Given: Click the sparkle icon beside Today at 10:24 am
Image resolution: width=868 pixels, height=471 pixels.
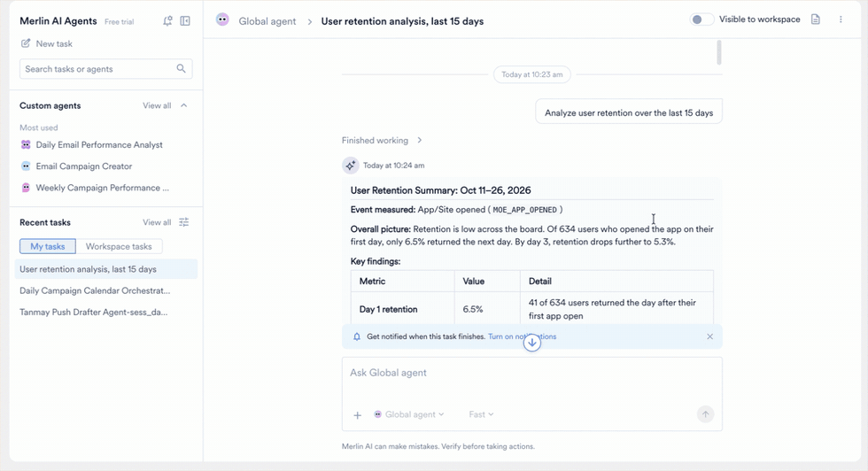Looking at the screenshot, I should [351, 166].
